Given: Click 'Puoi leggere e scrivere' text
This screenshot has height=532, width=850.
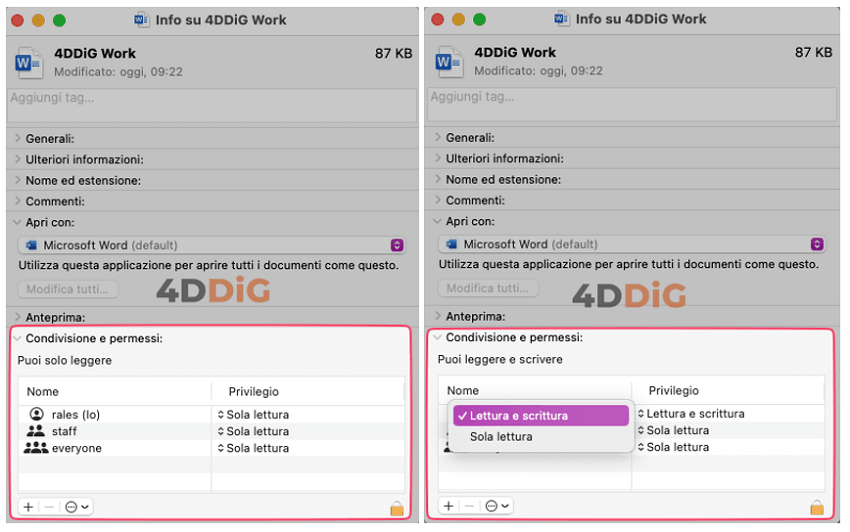Looking at the screenshot, I should 500,359.
